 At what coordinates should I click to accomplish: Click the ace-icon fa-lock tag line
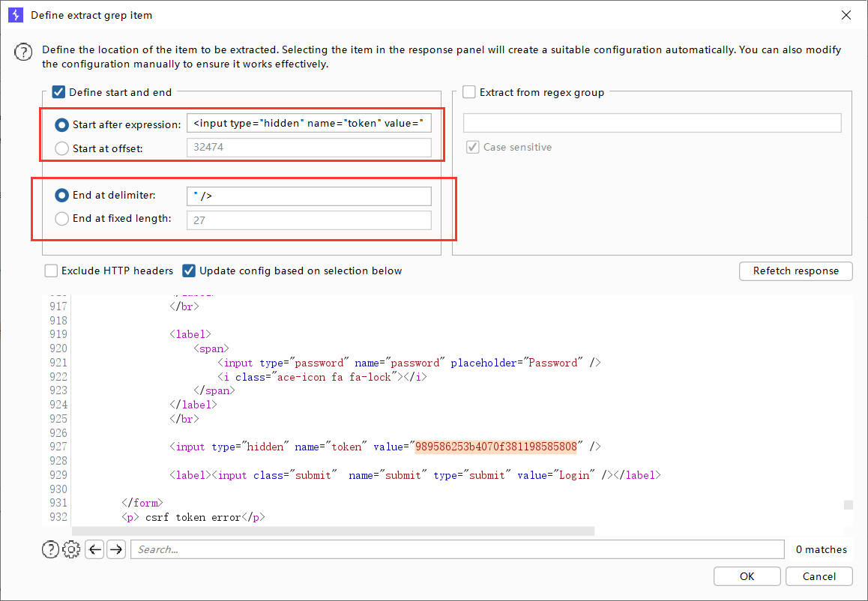[x=322, y=377]
